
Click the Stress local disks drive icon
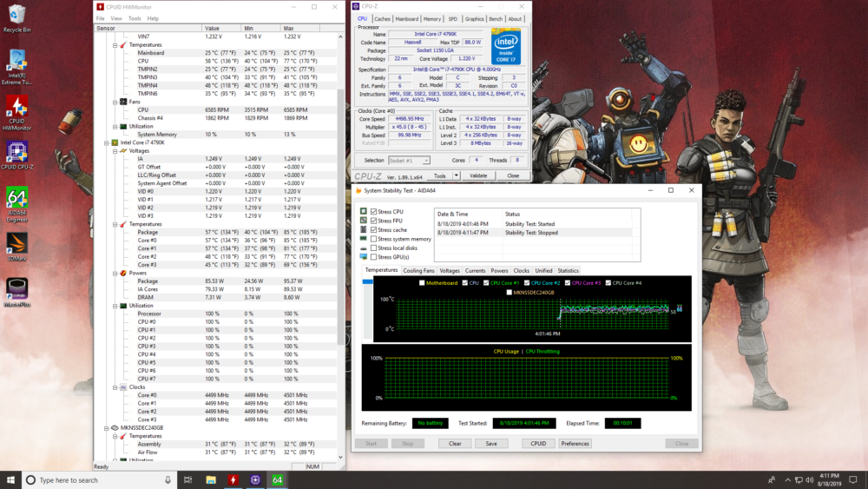pos(363,248)
